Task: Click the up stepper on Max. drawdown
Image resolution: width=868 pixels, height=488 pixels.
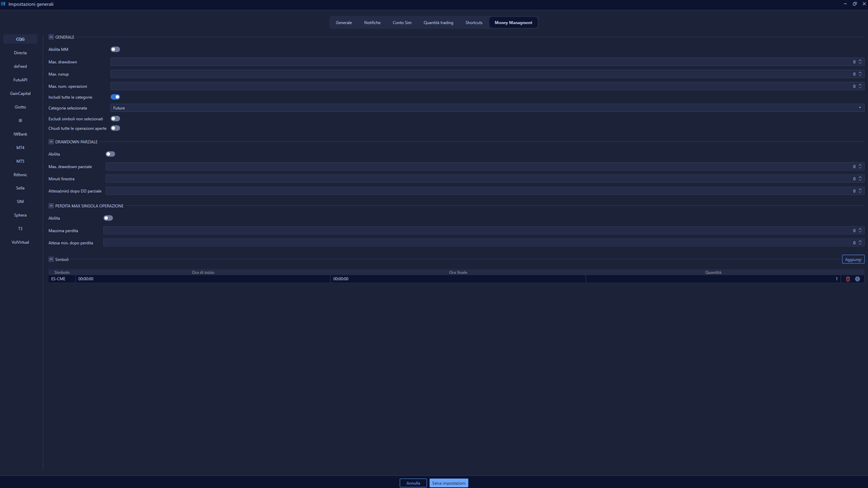Action: tap(861, 60)
